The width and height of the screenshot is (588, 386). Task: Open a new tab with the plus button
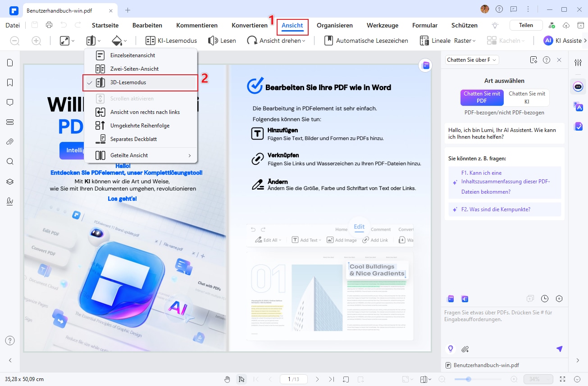(x=128, y=9)
